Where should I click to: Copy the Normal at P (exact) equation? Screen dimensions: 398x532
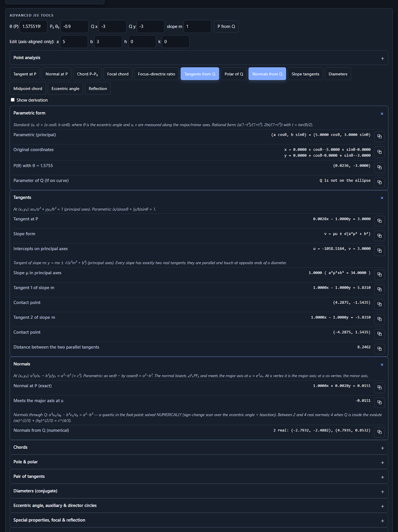click(379, 388)
